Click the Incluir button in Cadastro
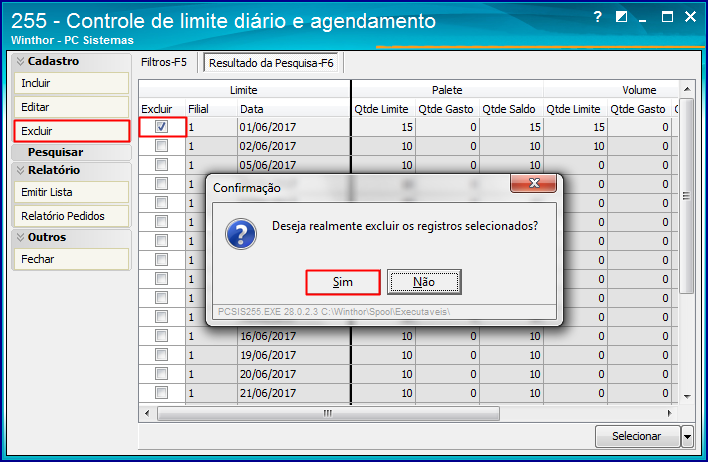The image size is (708, 462). 71,83
